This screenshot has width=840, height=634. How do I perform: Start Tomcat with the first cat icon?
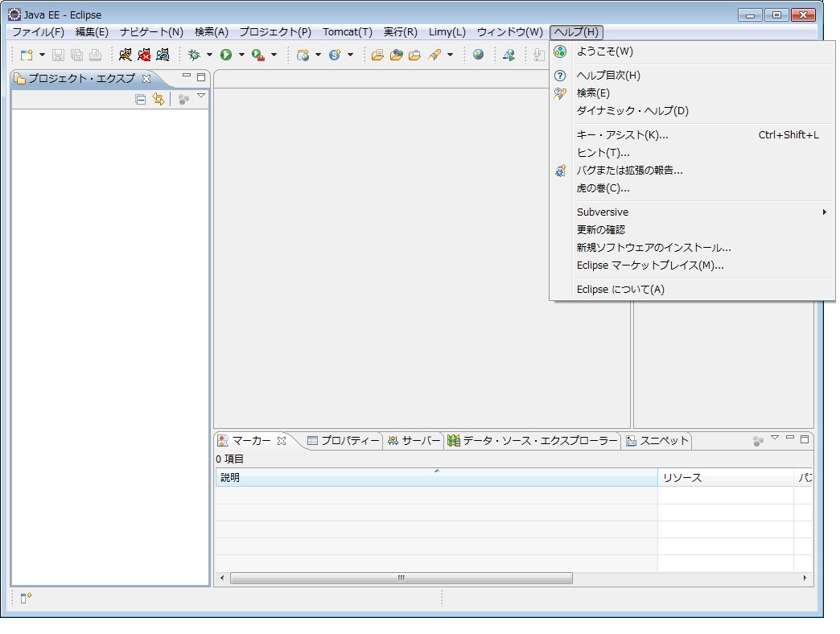[x=126, y=55]
